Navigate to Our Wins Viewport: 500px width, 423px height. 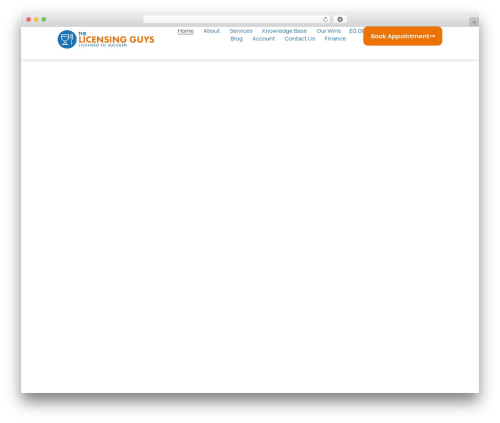pyautogui.click(x=329, y=31)
